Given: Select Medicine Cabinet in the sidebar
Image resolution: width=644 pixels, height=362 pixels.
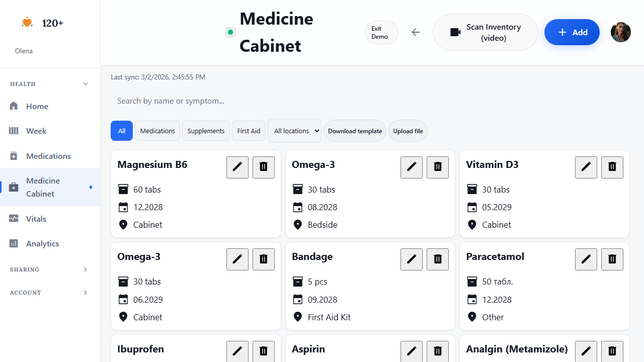Looking at the screenshot, I should click(43, 187).
